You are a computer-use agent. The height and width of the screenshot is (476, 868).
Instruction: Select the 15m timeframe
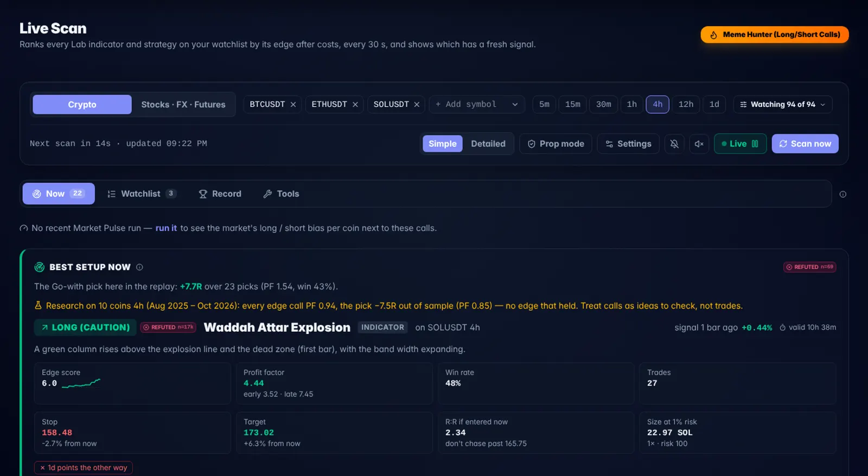click(572, 105)
